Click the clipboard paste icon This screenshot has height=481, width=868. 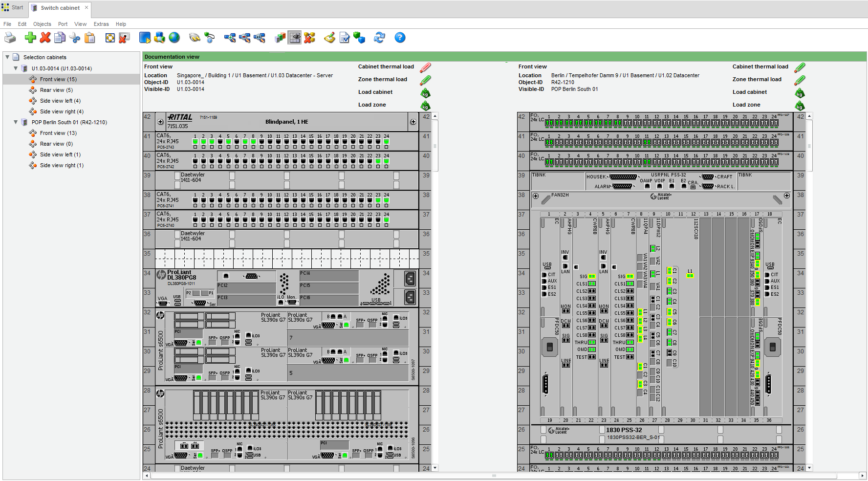[x=90, y=38]
